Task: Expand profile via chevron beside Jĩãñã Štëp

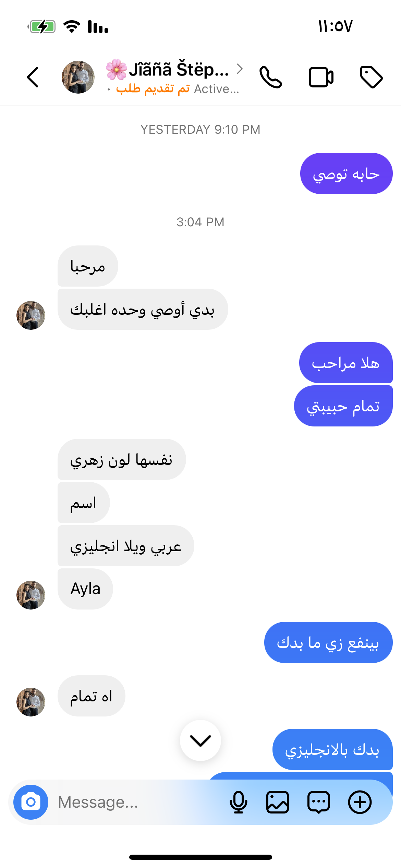Action: coord(240,69)
